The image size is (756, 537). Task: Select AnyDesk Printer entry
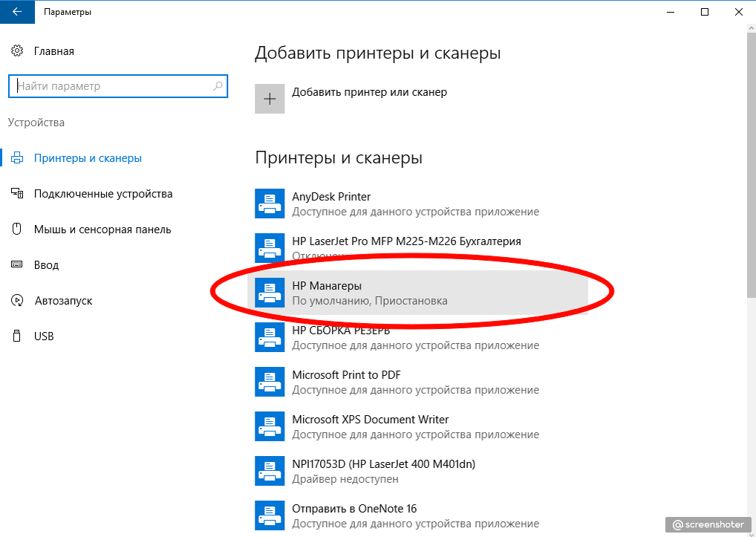click(x=417, y=204)
